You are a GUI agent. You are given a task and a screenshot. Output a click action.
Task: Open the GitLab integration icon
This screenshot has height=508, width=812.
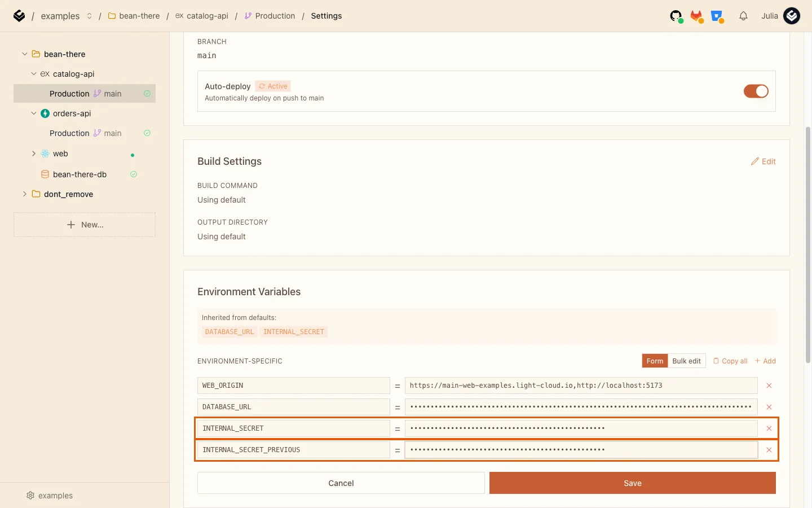pyautogui.click(x=697, y=16)
